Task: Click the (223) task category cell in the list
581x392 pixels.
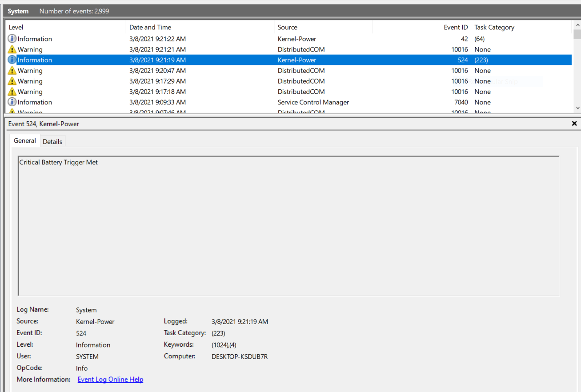Action: tap(481, 60)
